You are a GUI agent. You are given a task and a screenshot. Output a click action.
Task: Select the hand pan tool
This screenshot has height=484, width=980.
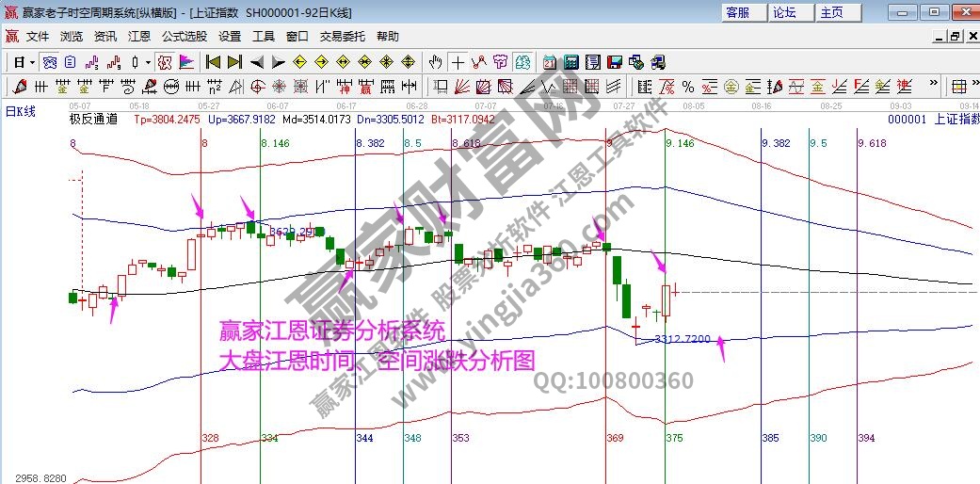point(435,62)
